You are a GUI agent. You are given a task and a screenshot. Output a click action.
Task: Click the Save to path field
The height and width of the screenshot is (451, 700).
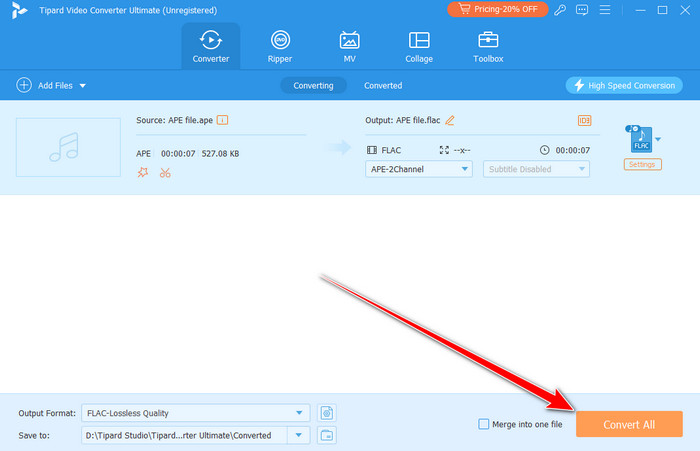click(x=184, y=435)
